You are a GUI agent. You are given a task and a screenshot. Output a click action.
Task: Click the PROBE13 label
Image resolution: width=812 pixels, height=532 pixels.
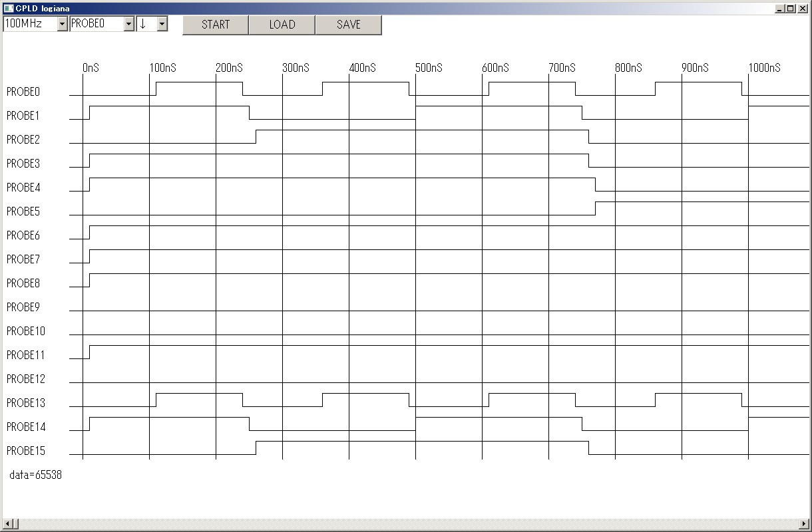26,403
